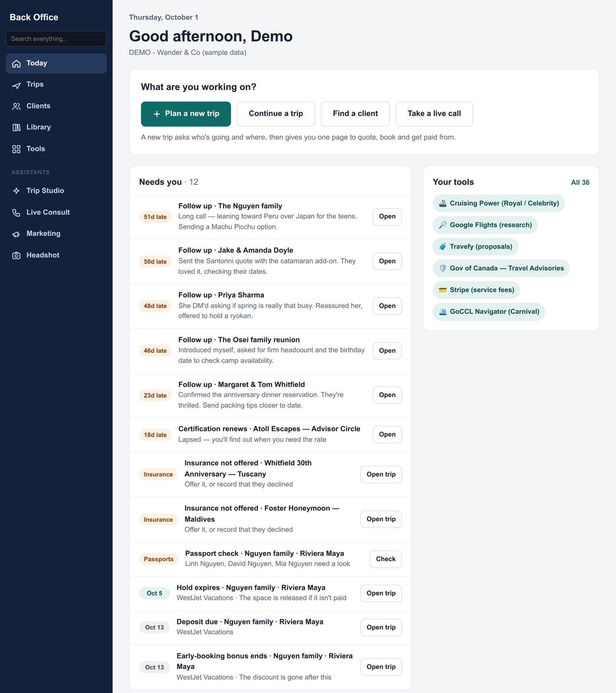Open the Nguyen family follow-up
This screenshot has width=616, height=693.
click(x=387, y=217)
